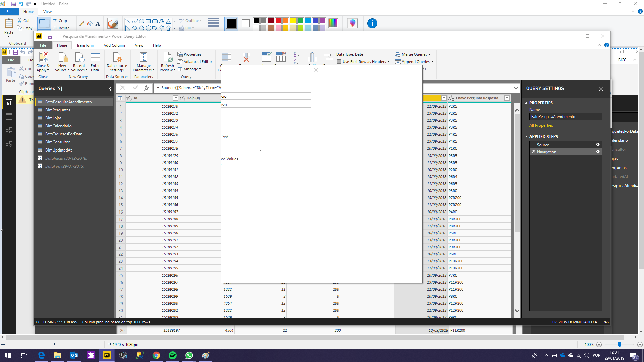Screen dimensions: 644x362
Task: Open the Id column filter dropdown
Action: tap(175, 98)
